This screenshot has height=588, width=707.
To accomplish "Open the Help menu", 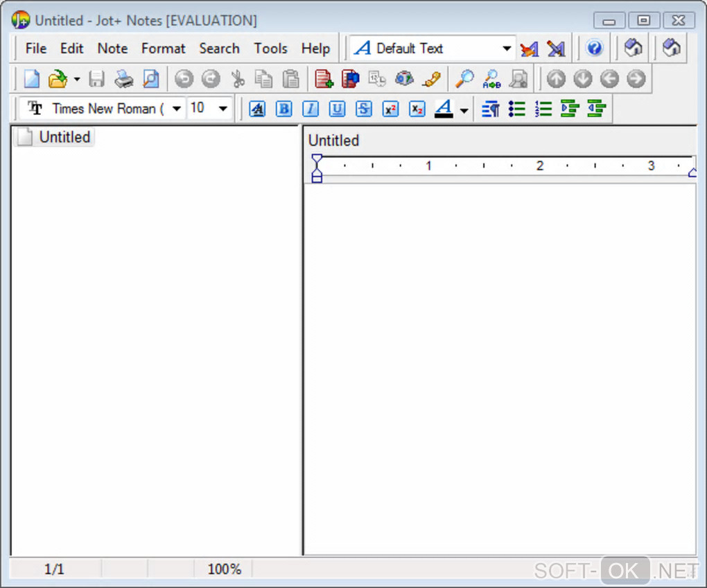I will point(315,48).
